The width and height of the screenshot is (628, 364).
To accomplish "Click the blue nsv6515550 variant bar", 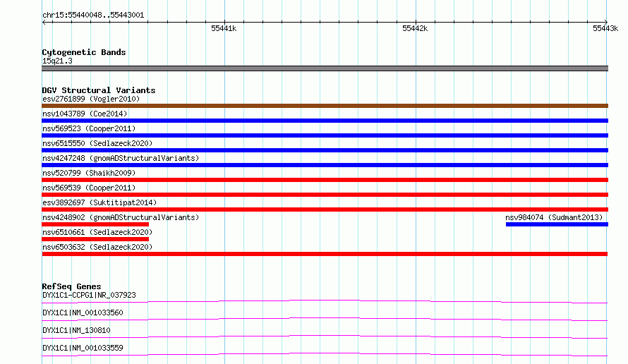I will pos(325,150).
